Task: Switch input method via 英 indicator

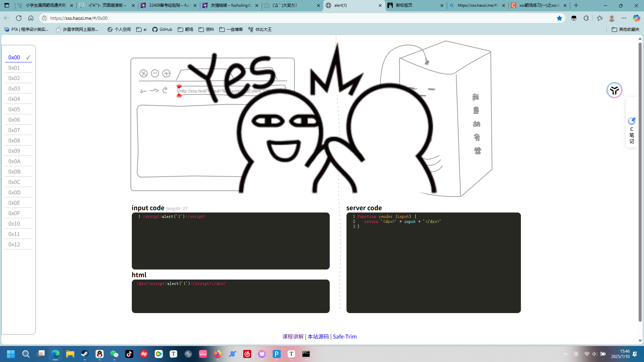Action: (x=576, y=354)
